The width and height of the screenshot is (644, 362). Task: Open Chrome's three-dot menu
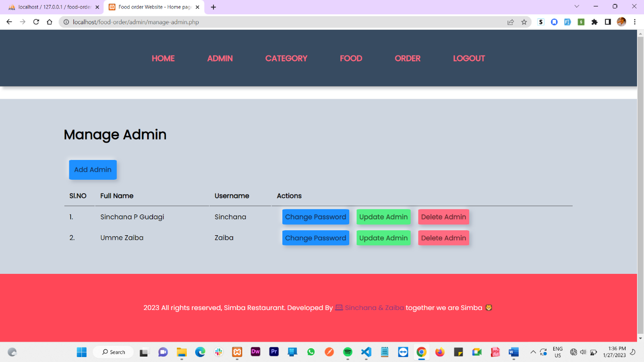coord(635,22)
